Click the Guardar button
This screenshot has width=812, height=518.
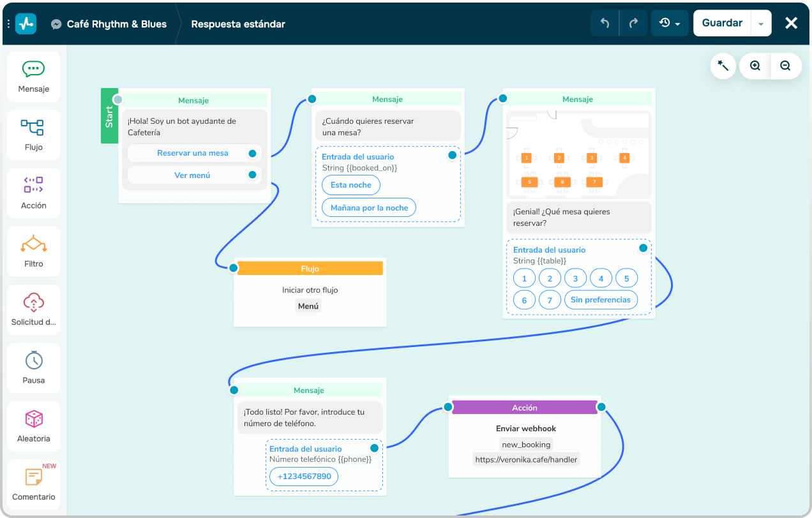coord(722,23)
